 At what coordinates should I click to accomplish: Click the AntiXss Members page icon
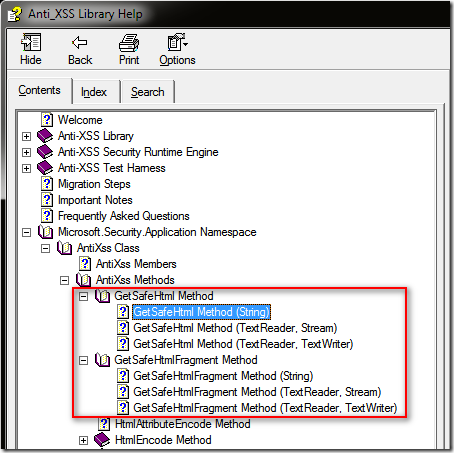point(85,264)
